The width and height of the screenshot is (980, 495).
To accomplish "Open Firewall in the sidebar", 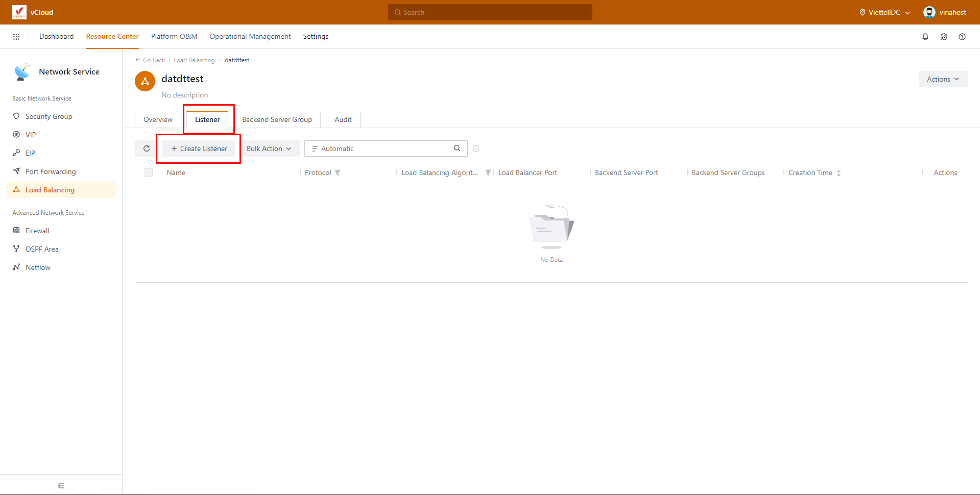I will point(37,231).
